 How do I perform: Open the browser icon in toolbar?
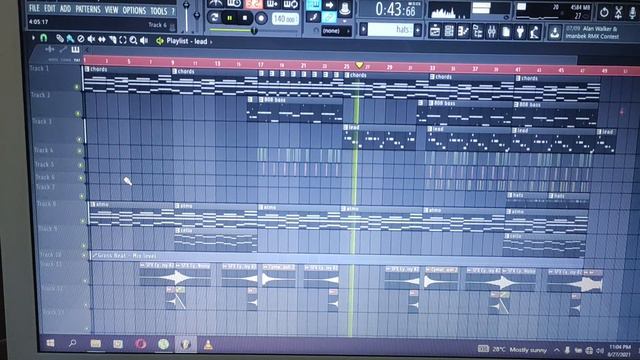point(478,31)
